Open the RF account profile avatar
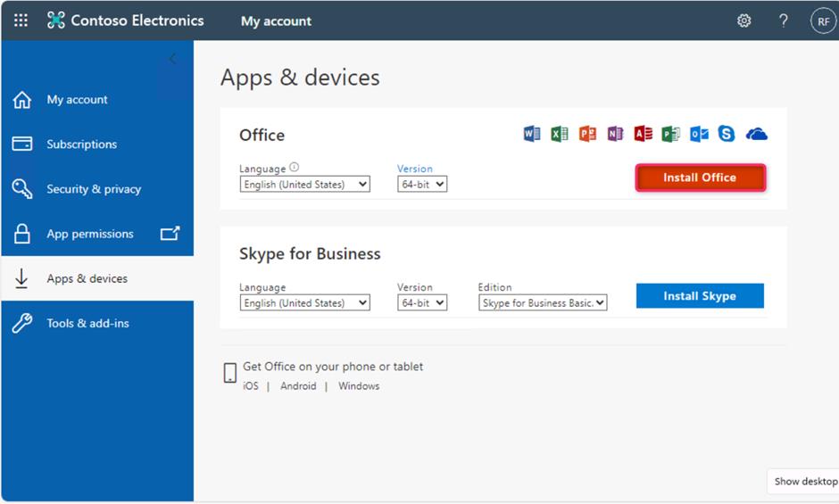 pyautogui.click(x=822, y=21)
